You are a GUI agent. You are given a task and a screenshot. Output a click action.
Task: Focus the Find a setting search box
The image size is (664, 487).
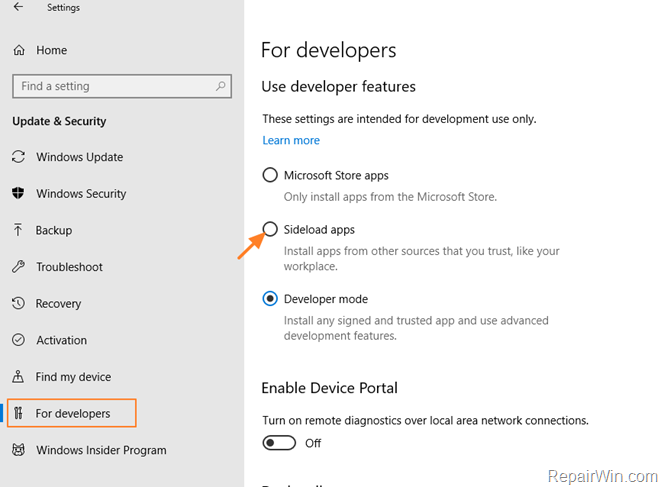click(x=122, y=86)
